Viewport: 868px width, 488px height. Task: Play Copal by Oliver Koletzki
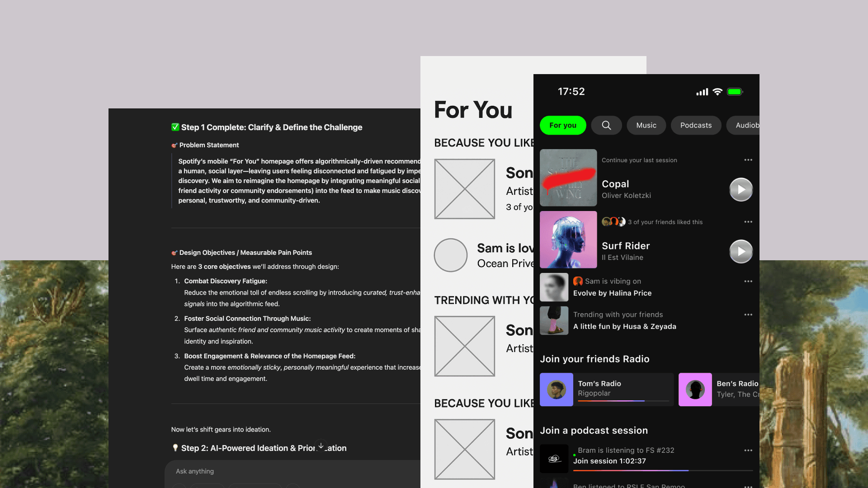[741, 189]
